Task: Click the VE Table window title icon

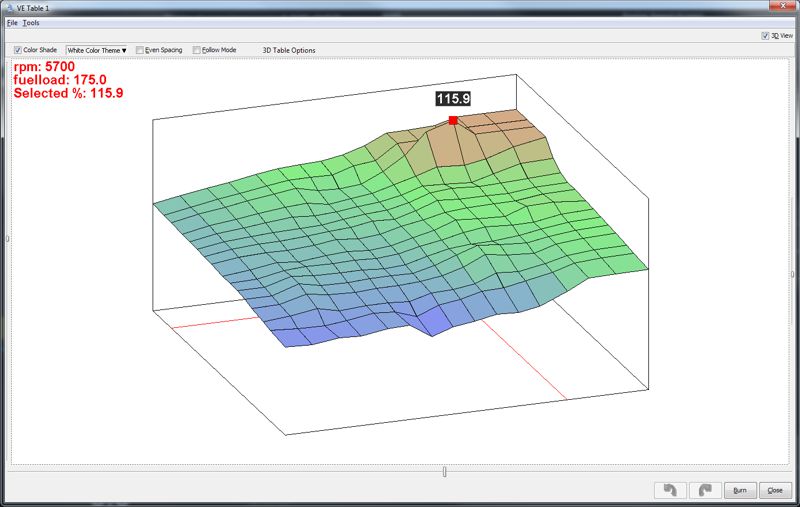Action: pos(9,7)
